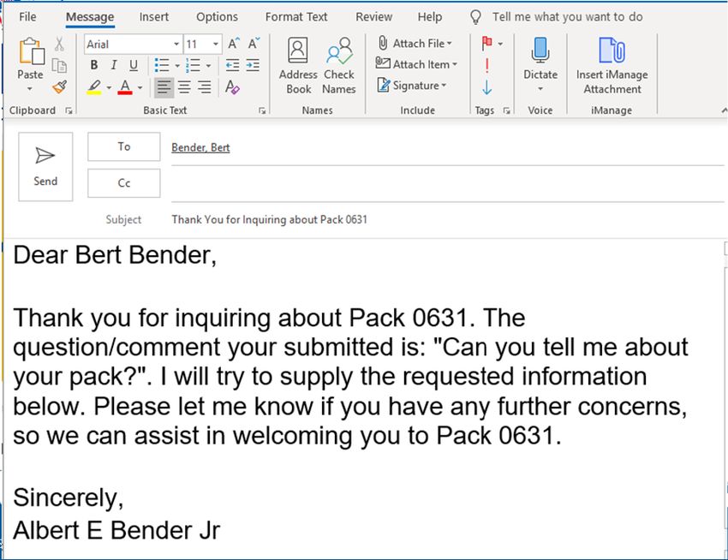Open the File tab

tap(27, 17)
